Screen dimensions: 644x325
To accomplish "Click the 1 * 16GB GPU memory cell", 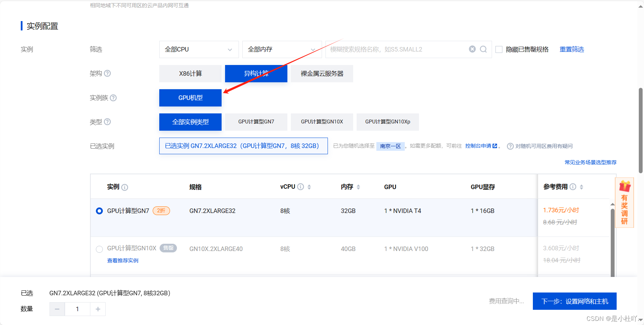I will coord(483,211).
